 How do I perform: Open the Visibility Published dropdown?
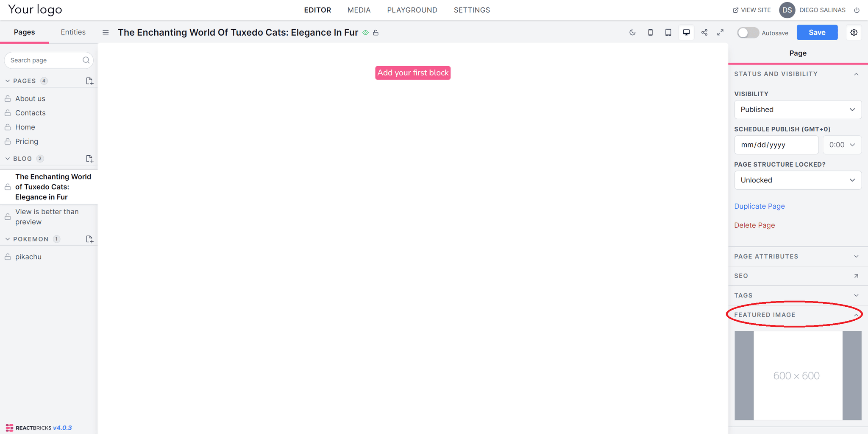click(x=798, y=109)
